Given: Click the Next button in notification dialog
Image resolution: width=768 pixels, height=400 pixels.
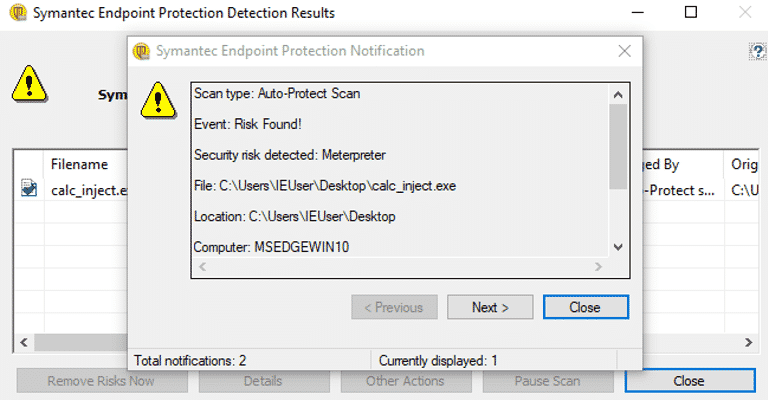Looking at the screenshot, I should (x=490, y=307).
